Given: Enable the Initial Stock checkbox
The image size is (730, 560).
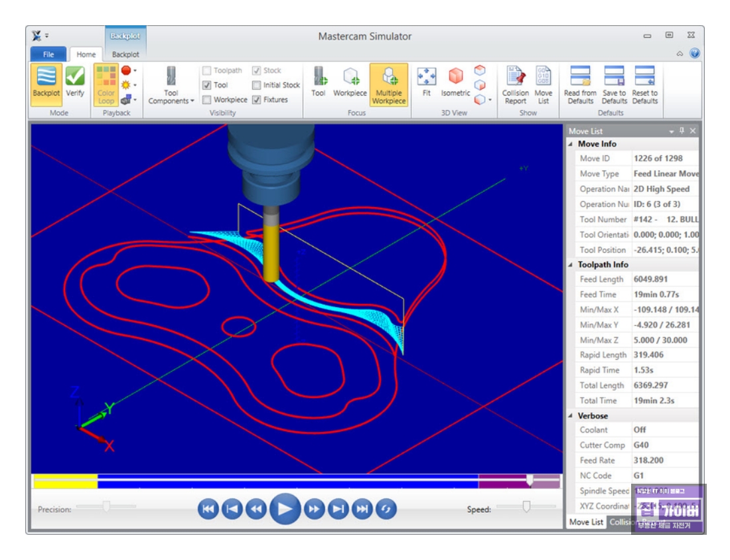Looking at the screenshot, I should (x=257, y=85).
